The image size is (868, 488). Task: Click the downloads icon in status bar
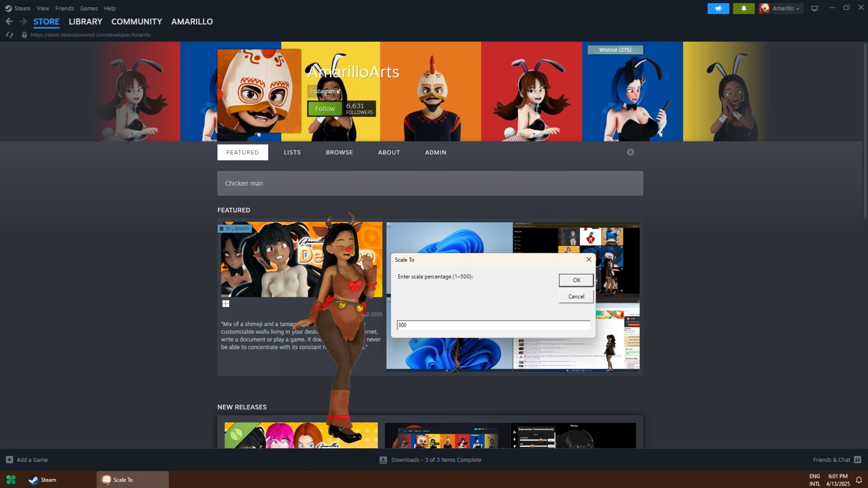point(383,460)
